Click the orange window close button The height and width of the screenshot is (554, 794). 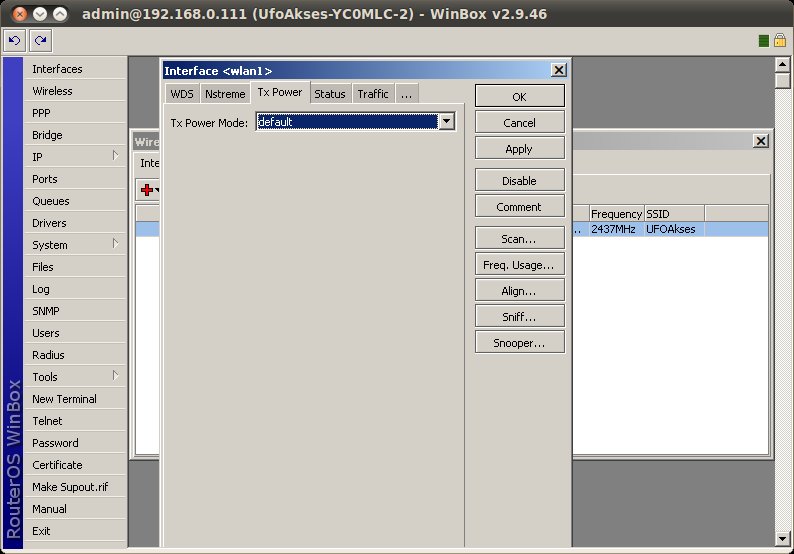[x=19, y=14]
